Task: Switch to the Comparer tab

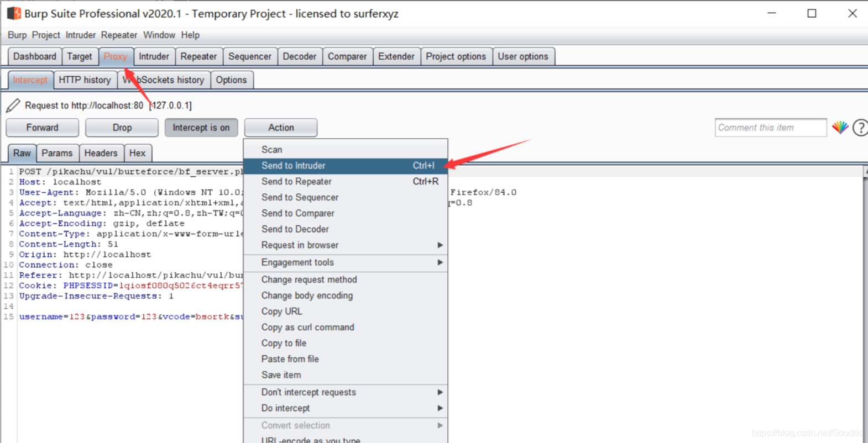Action: pyautogui.click(x=347, y=56)
